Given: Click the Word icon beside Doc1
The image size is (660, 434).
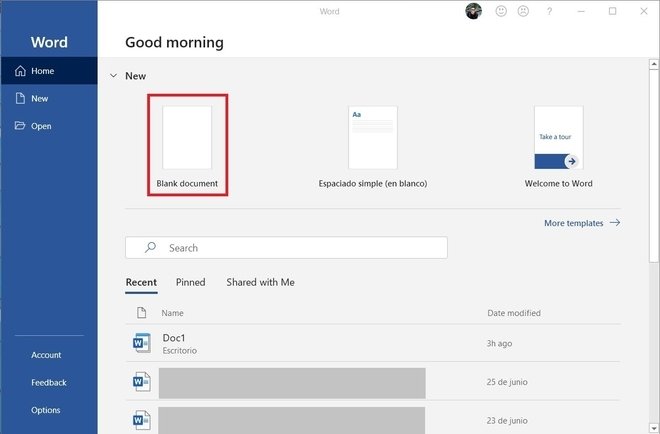Looking at the screenshot, I should 142,343.
